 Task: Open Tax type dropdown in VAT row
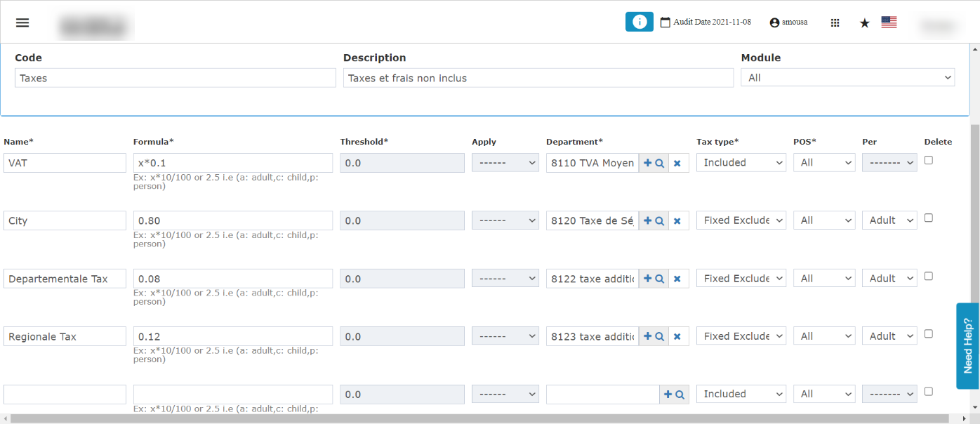[741, 162]
